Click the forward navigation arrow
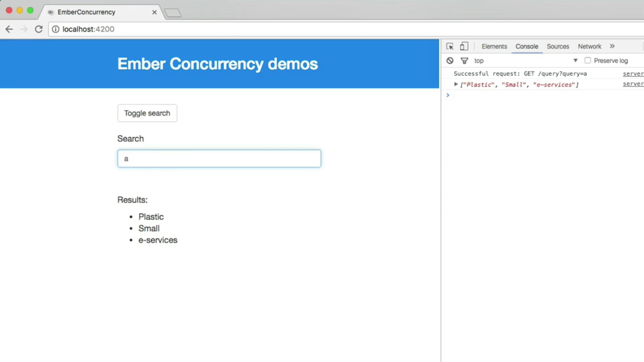 pos(24,29)
